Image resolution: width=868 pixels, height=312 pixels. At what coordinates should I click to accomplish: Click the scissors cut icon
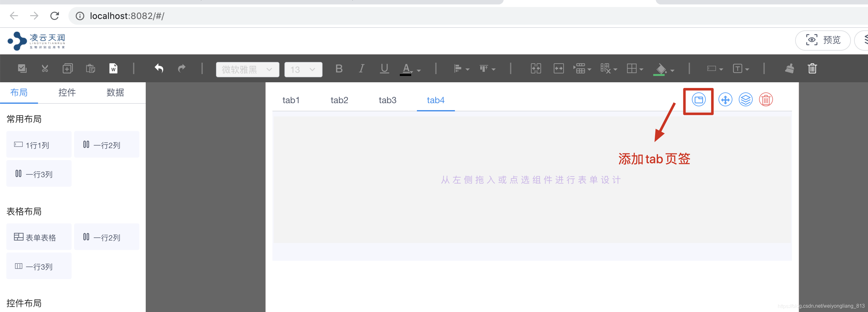tap(45, 69)
